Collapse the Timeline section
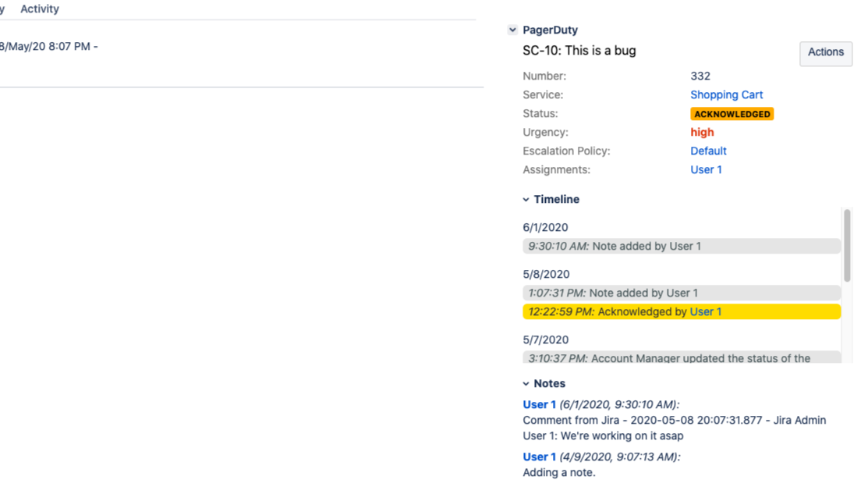The image size is (868, 494). point(526,200)
